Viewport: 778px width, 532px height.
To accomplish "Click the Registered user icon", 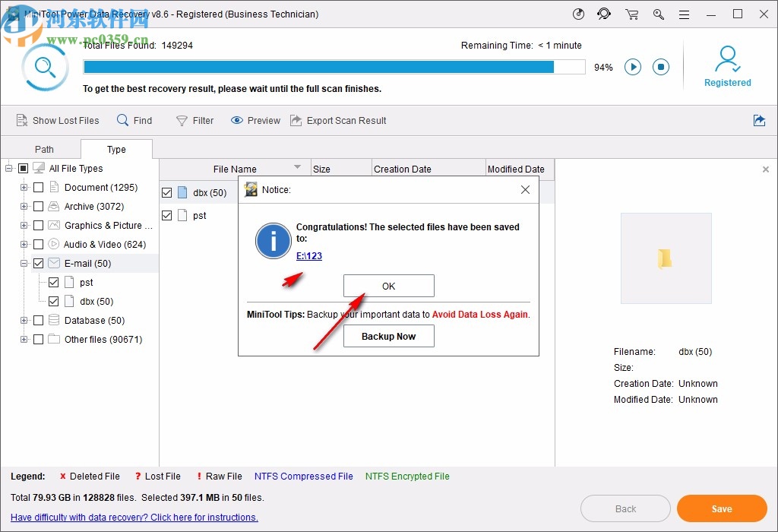I will 727,59.
